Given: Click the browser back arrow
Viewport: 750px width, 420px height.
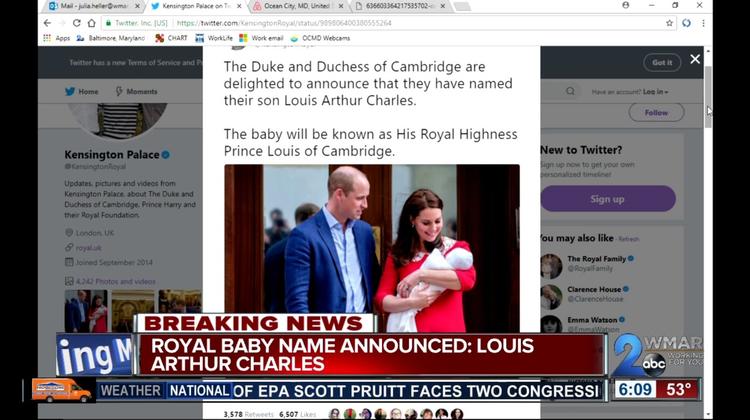Looking at the screenshot, I should [47, 23].
